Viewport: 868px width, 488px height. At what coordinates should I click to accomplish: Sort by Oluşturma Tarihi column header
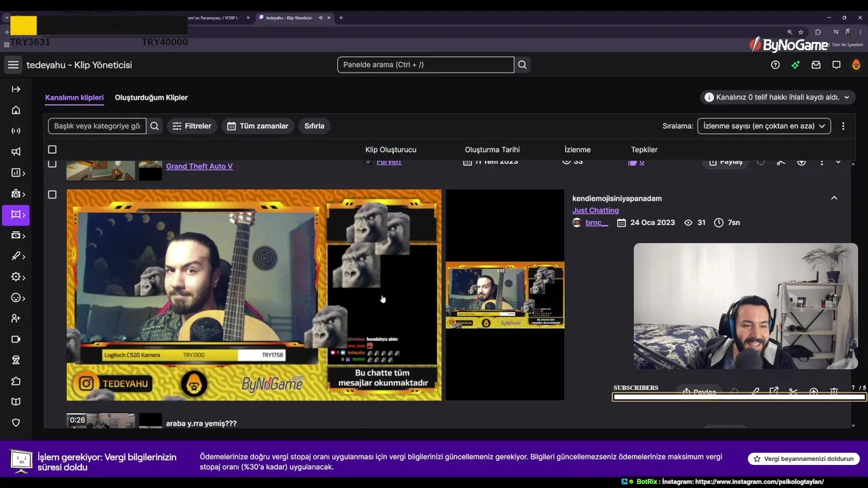point(492,150)
